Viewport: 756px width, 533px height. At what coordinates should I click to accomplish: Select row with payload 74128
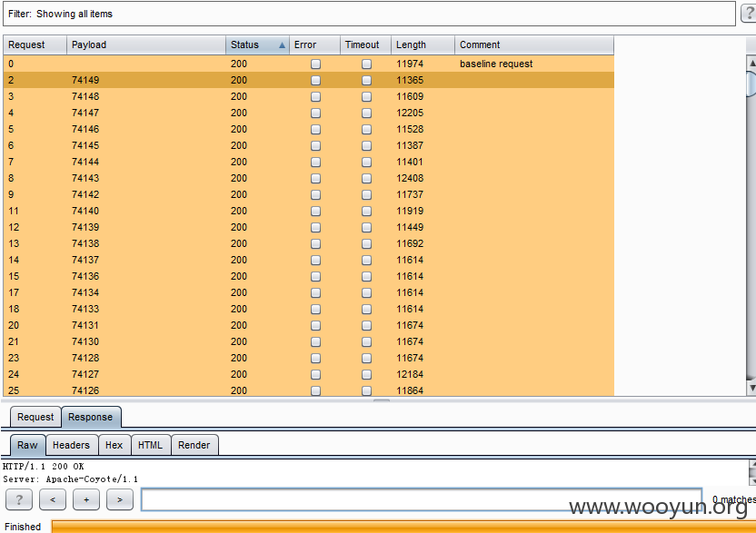click(309, 358)
